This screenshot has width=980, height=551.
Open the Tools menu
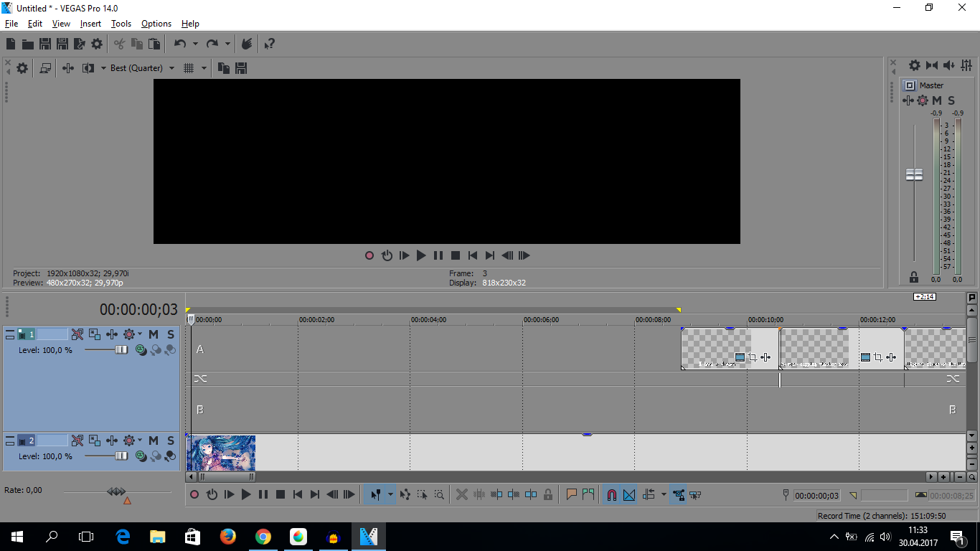tap(121, 24)
